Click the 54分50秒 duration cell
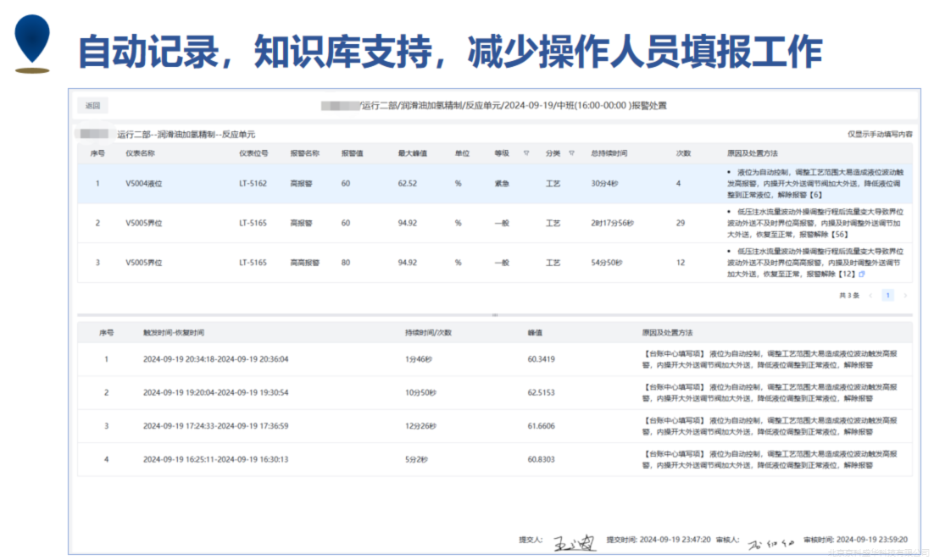The image size is (934, 560). [606, 263]
